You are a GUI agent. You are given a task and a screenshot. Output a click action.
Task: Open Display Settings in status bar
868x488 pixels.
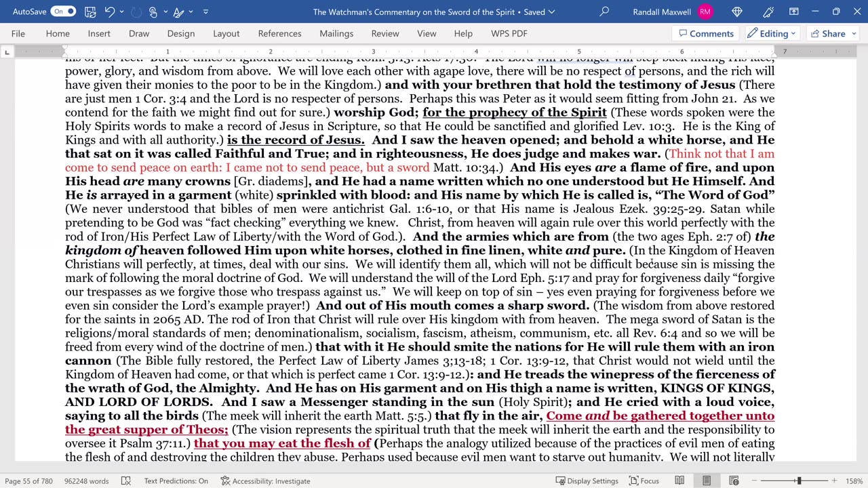pos(587,481)
